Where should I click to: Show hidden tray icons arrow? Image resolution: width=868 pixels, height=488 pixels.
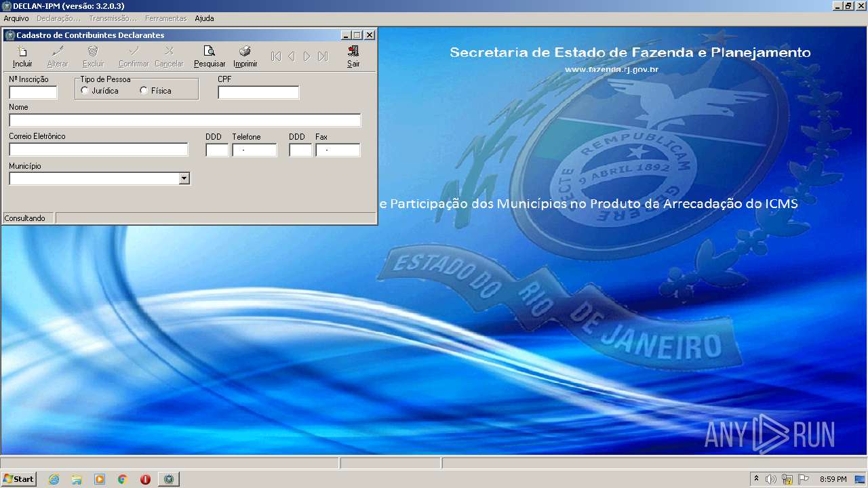point(756,479)
